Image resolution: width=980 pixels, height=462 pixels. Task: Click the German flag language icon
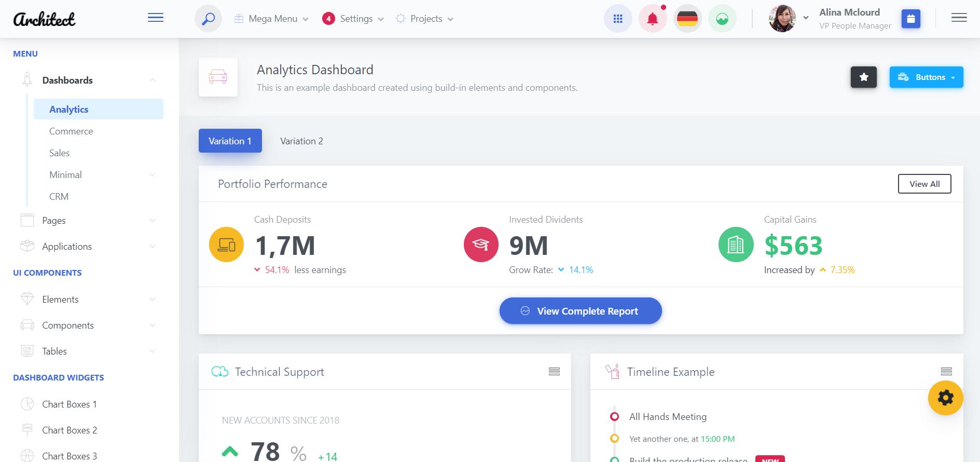[x=687, y=19]
